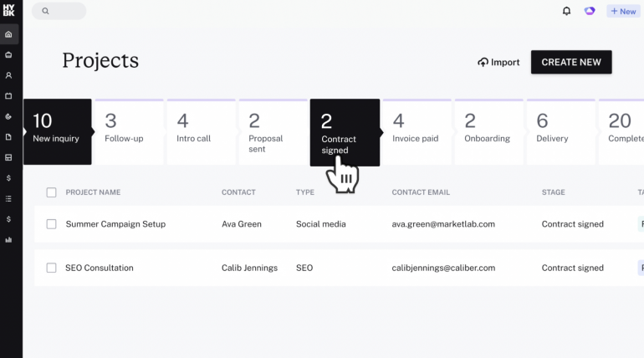This screenshot has height=358, width=644.
Task: Select the Proposal sent stage tab
Action: pos(273,132)
